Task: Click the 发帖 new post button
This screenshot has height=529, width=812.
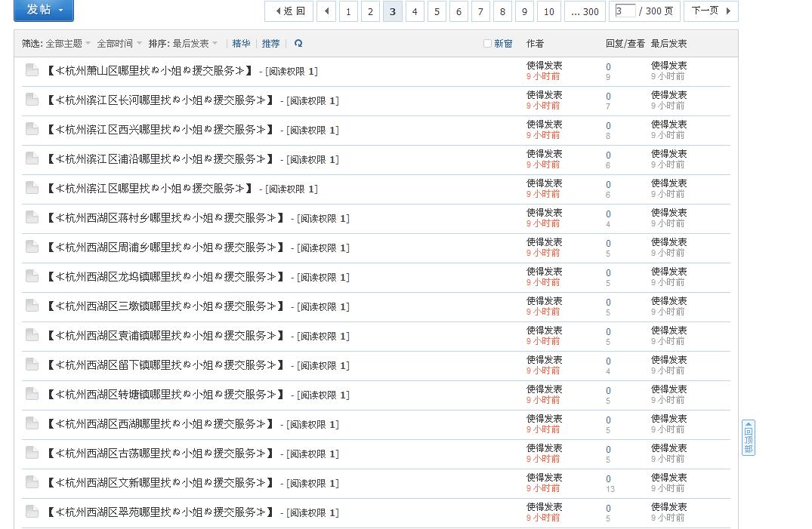Action: click(38, 11)
